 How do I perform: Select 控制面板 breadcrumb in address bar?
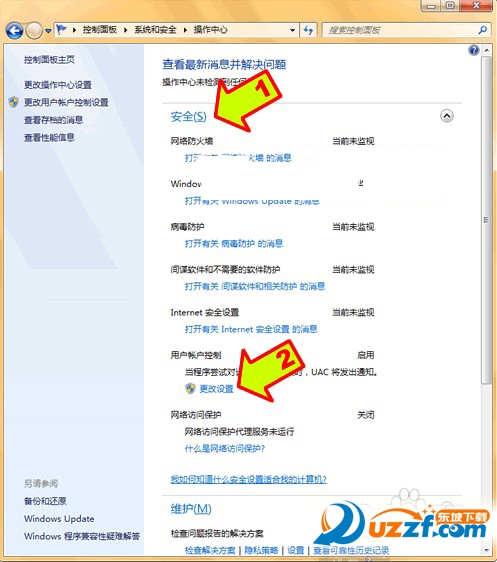[100, 30]
